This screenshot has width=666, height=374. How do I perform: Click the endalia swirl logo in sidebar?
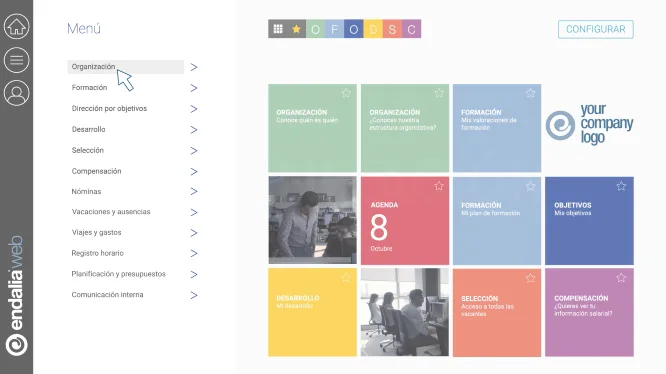[17, 344]
